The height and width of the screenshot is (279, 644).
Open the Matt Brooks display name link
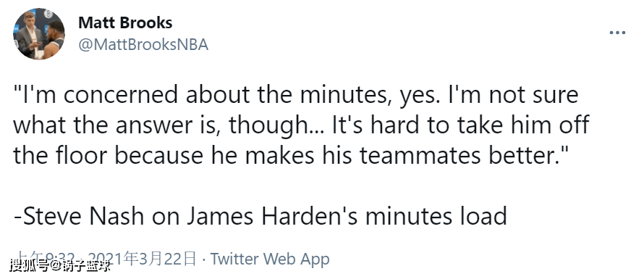125,22
